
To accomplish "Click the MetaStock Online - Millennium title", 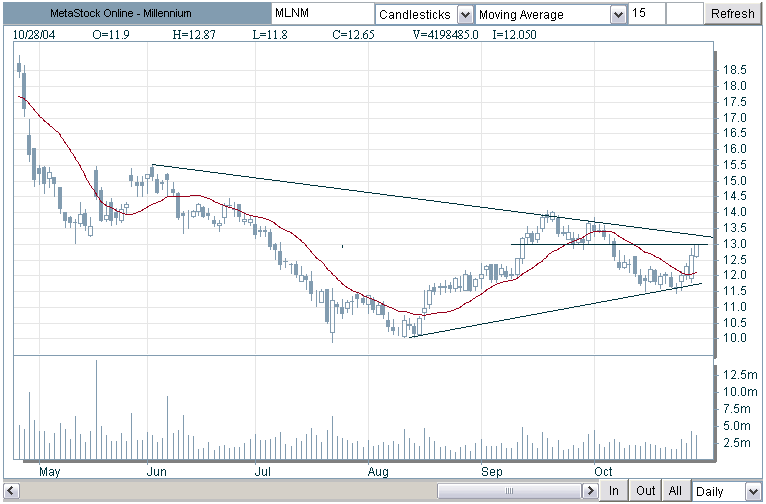I will pos(121,14).
